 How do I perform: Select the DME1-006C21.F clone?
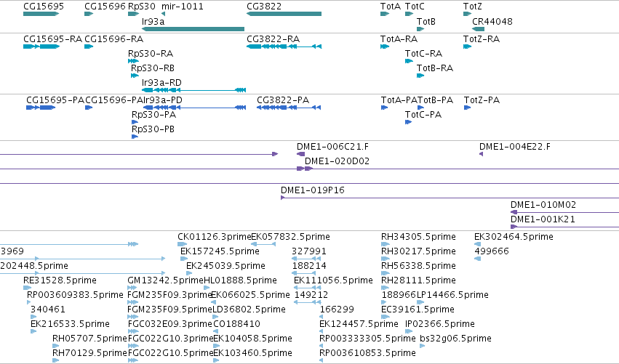pos(301,154)
